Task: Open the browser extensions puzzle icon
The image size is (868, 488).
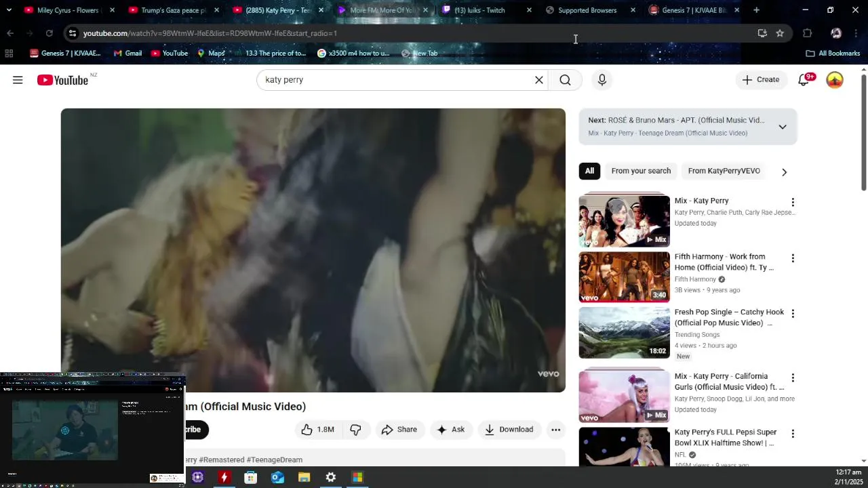Action: tap(807, 33)
